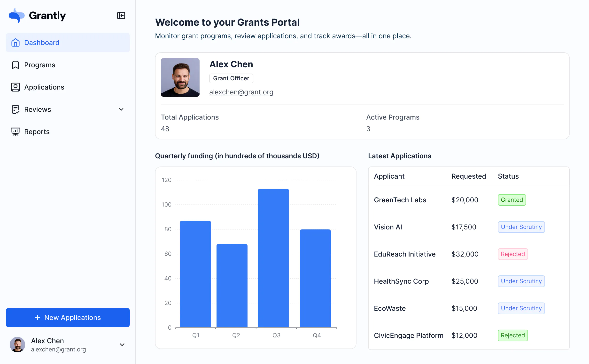The width and height of the screenshot is (589, 364).
Task: Click the Rejected badge for EduReach Initiative
Action: tap(512, 254)
